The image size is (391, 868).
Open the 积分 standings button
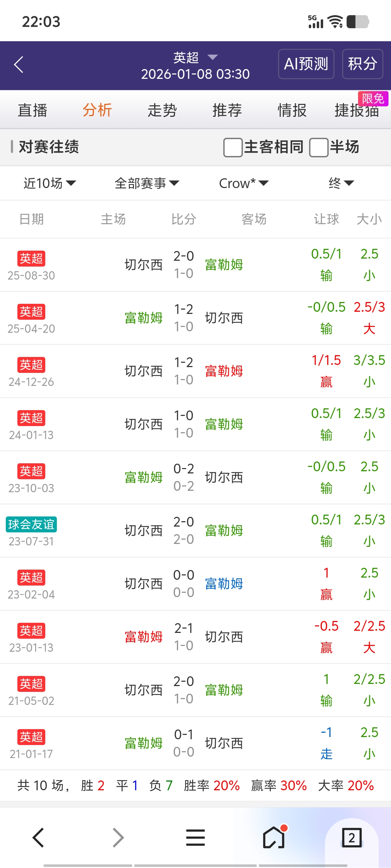tap(362, 64)
